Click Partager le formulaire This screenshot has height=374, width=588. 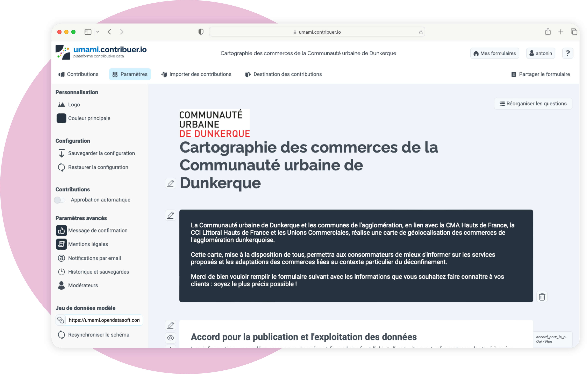click(x=541, y=74)
